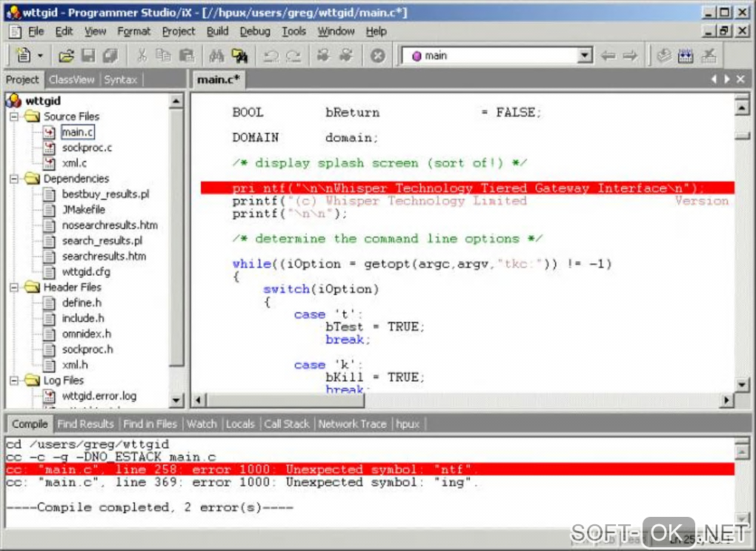Select nosearchresults.htm file
Viewport: 756px width, 551px height.
110,225
